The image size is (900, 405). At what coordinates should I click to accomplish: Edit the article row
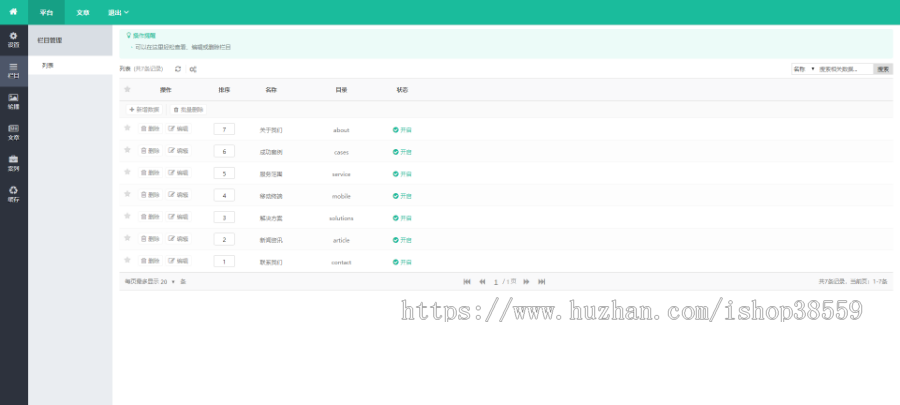(179, 239)
